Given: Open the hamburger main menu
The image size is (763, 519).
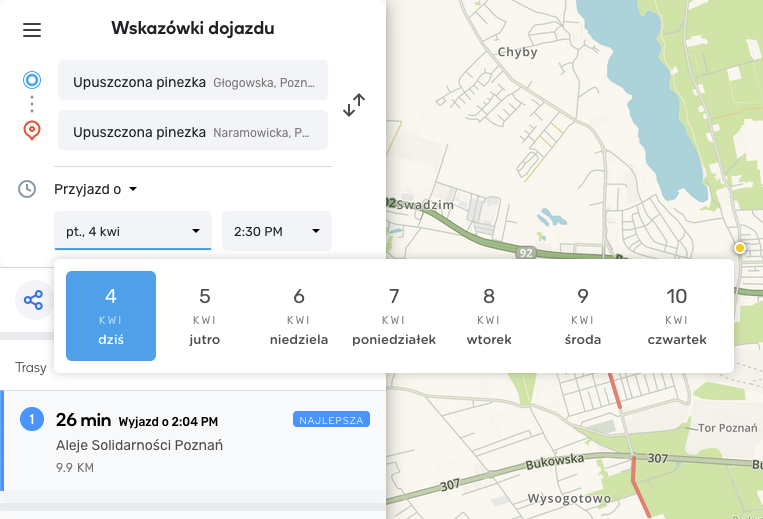Looking at the screenshot, I should click(x=32, y=30).
